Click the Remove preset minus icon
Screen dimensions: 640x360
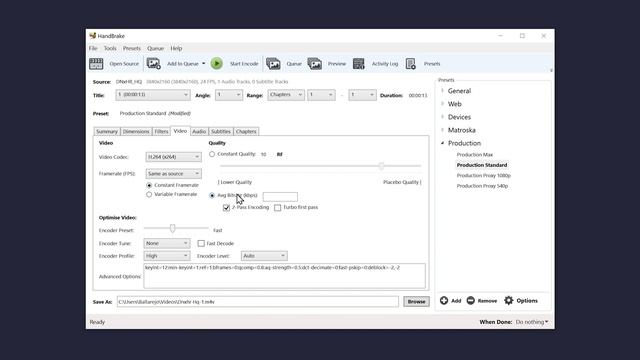pos(471,300)
